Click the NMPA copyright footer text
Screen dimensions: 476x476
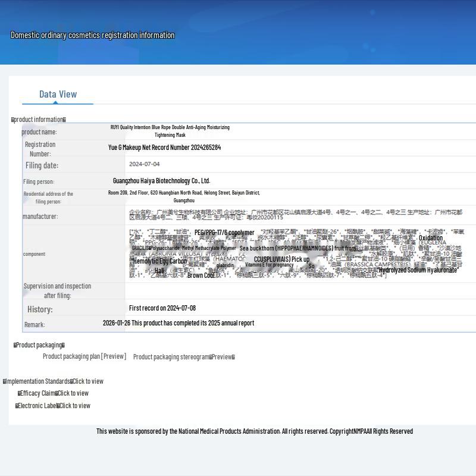[255, 431]
